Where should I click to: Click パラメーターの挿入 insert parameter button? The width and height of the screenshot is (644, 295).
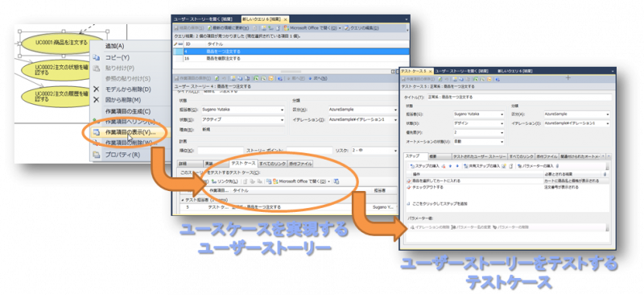536,166
